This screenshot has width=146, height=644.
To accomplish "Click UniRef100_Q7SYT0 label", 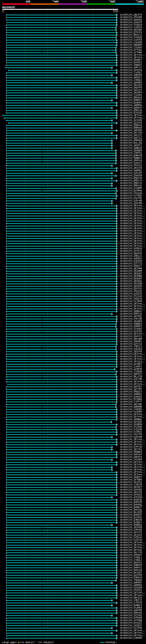I will click(131, 251).
